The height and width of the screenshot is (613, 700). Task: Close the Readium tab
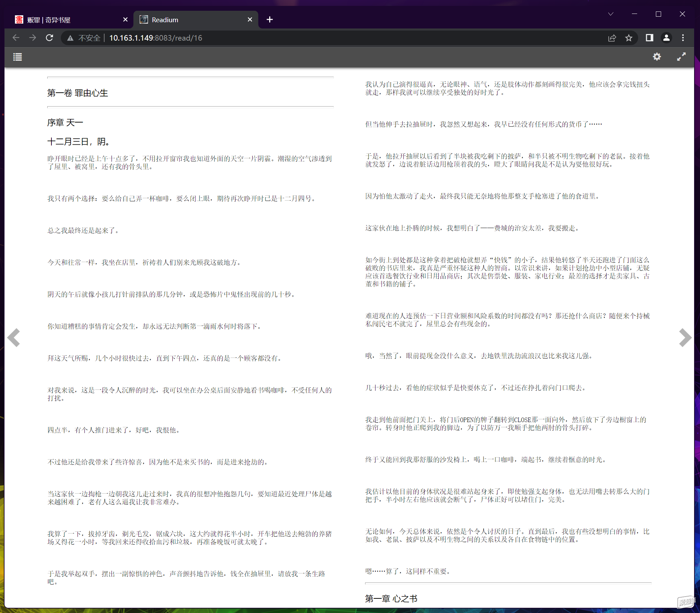coord(250,19)
